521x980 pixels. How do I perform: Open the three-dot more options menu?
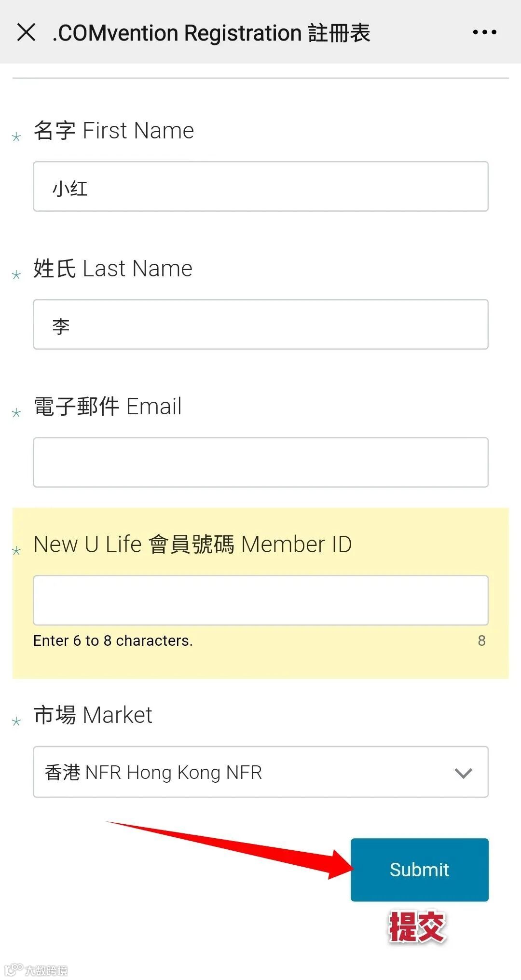click(484, 32)
